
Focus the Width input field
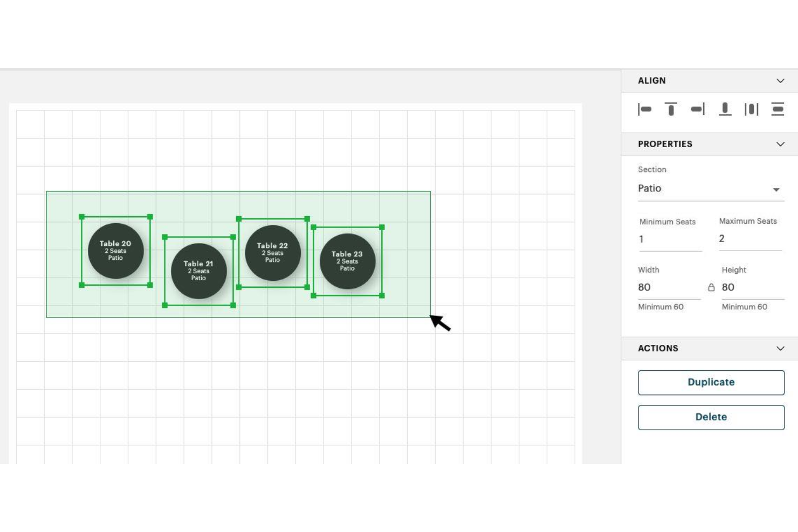click(x=669, y=287)
